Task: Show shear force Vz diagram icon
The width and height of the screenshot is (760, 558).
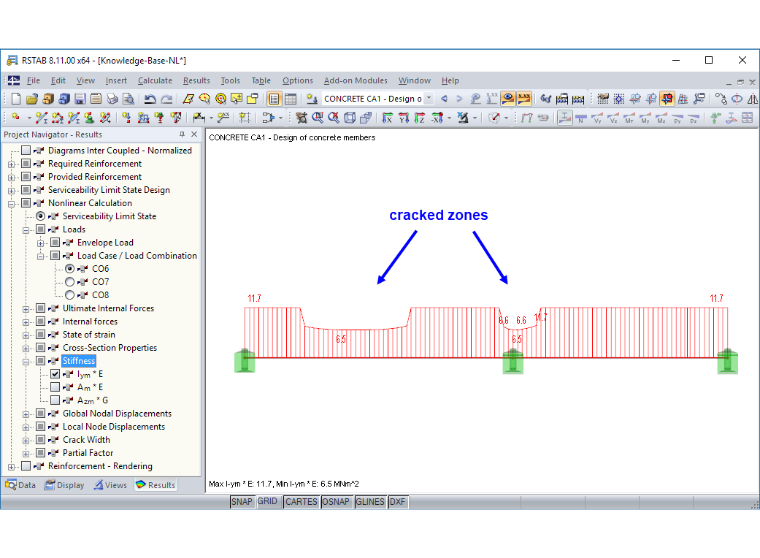Action: (613, 118)
